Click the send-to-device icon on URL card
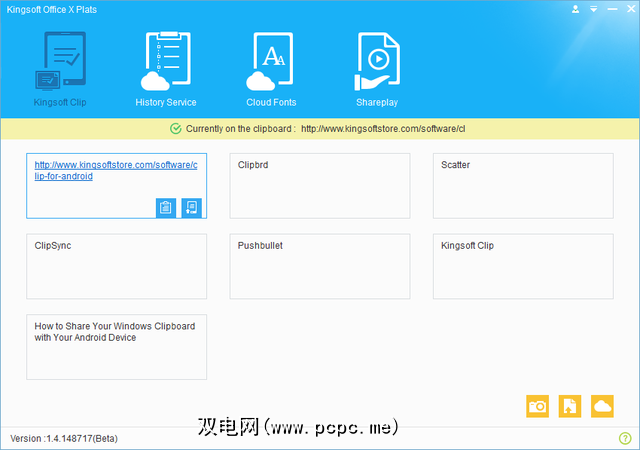 click(x=191, y=208)
